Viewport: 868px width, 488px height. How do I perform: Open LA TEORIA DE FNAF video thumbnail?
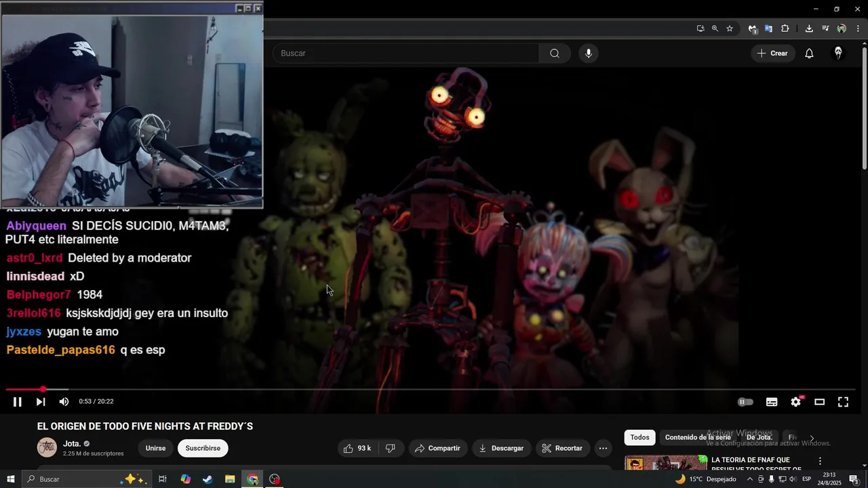[665, 463]
